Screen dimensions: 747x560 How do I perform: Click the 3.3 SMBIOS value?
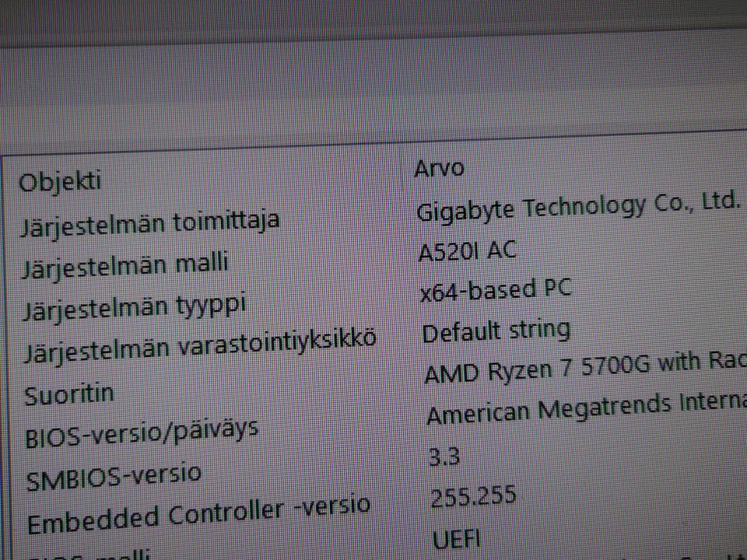pyautogui.click(x=444, y=457)
